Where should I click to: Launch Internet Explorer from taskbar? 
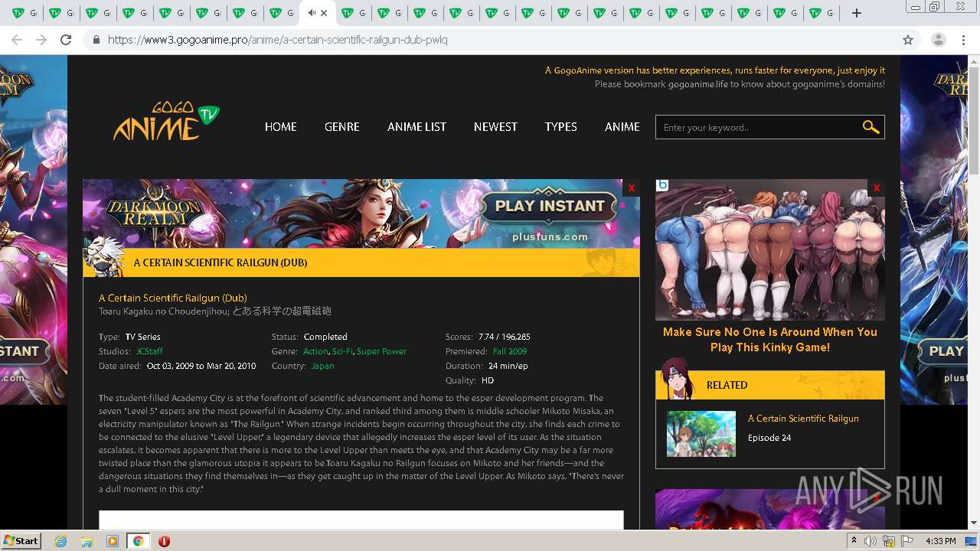coord(61,541)
